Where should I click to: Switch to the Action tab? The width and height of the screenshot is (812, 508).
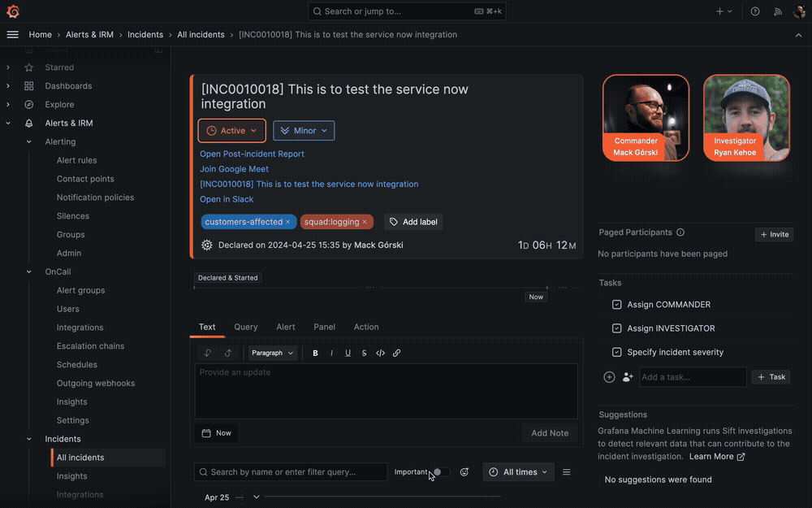(366, 327)
